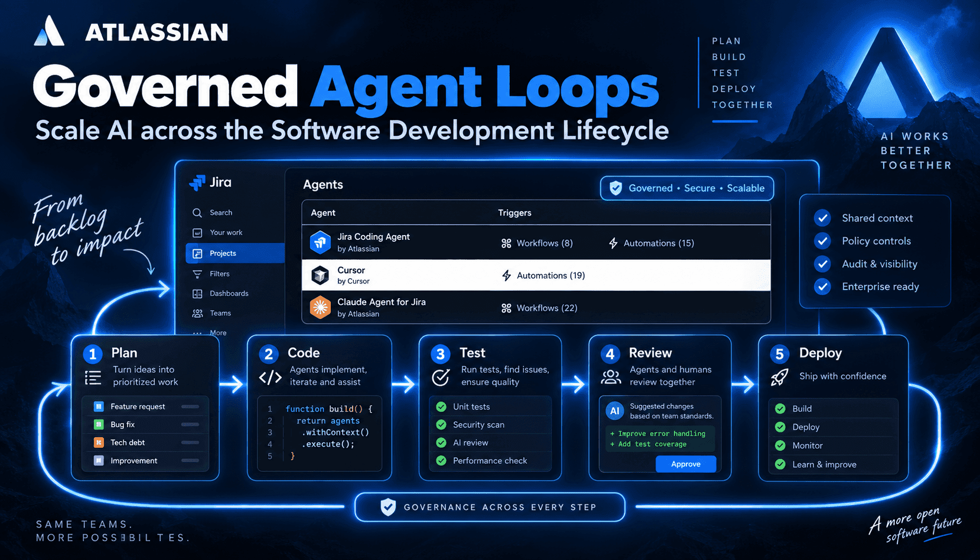Click the Learn & improve check icon
This screenshot has height=560, width=980.
tap(780, 464)
